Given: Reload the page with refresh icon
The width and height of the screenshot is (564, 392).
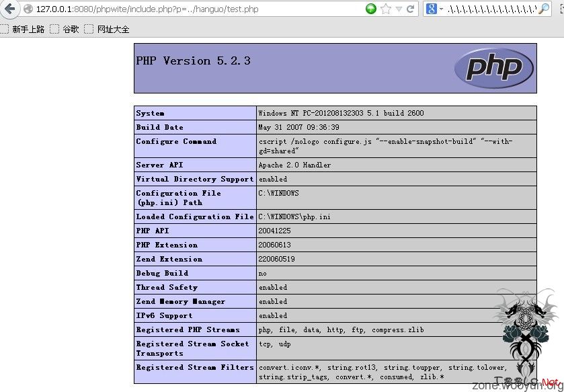Looking at the screenshot, I should [x=411, y=9].
